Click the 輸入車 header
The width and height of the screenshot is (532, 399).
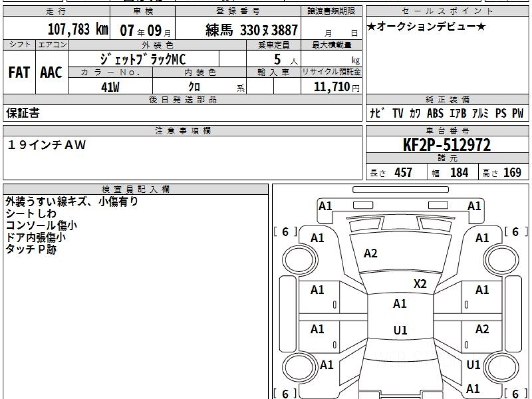point(274,72)
